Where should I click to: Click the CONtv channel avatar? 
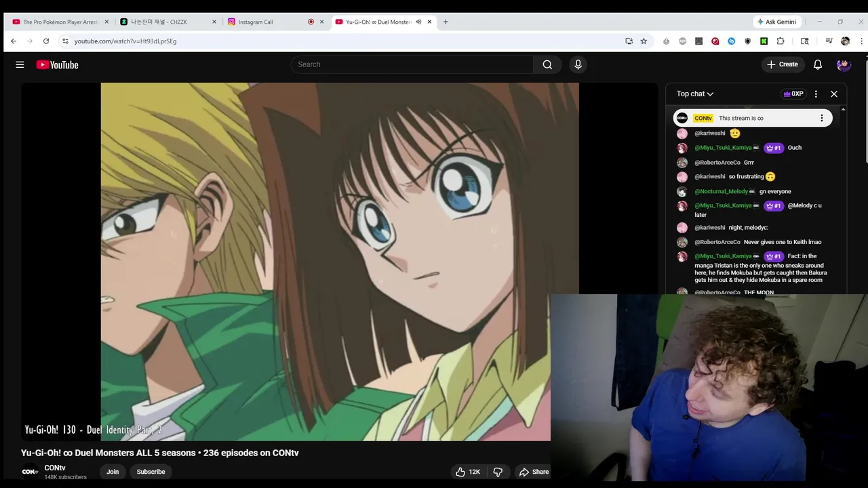coord(29,472)
